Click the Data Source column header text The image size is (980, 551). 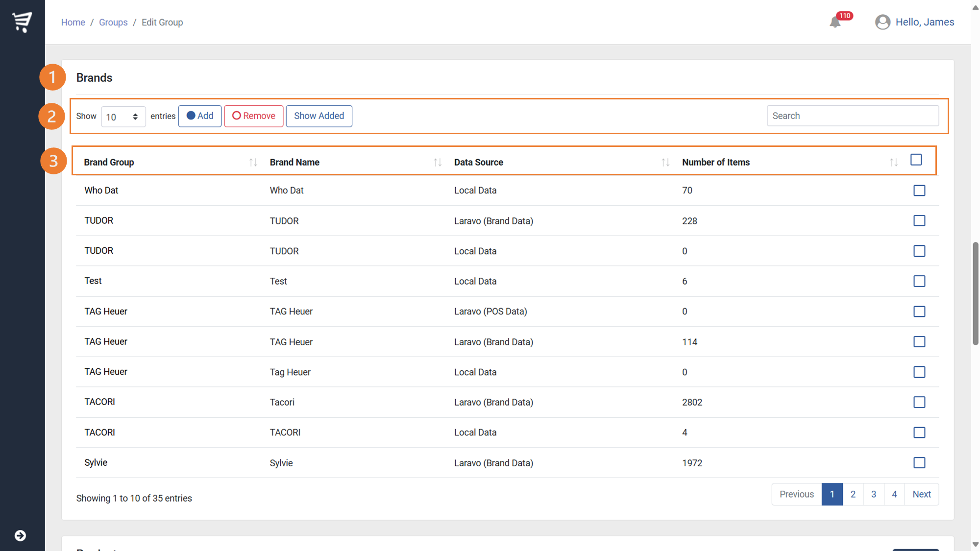(x=479, y=162)
